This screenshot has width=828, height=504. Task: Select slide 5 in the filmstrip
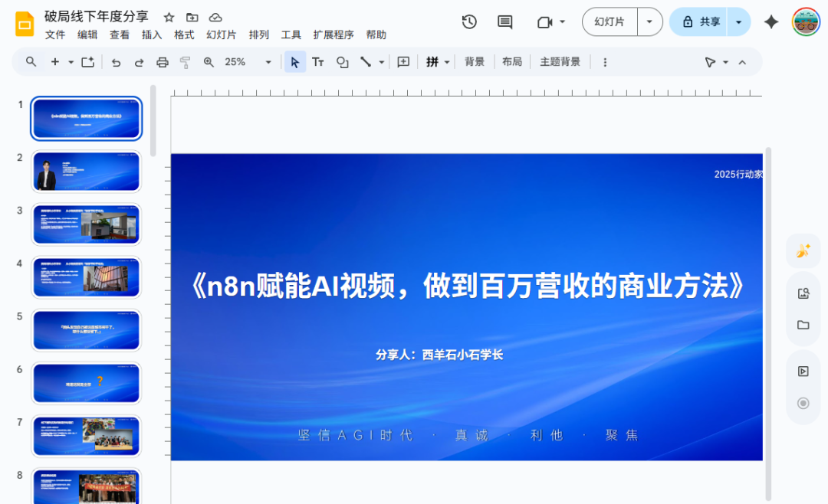point(86,330)
